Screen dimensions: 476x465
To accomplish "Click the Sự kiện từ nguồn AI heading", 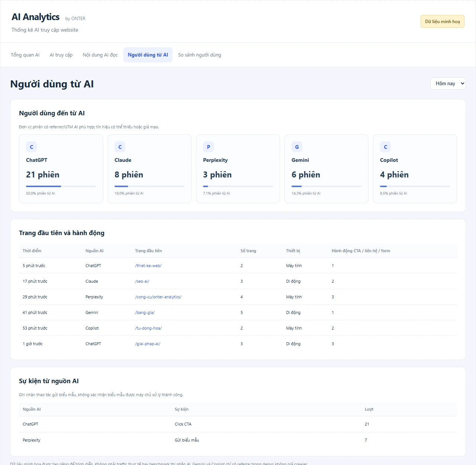I will pyautogui.click(x=49, y=381).
